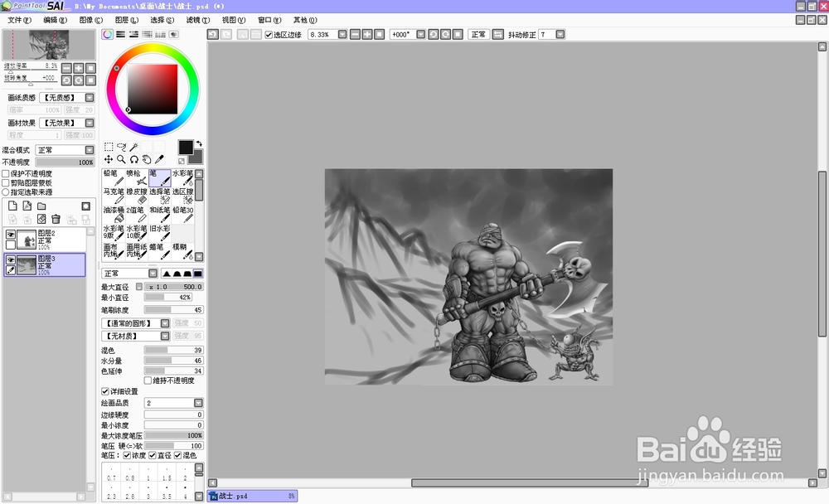Click the foreground black color swatch
829x504 pixels.
pos(186,147)
